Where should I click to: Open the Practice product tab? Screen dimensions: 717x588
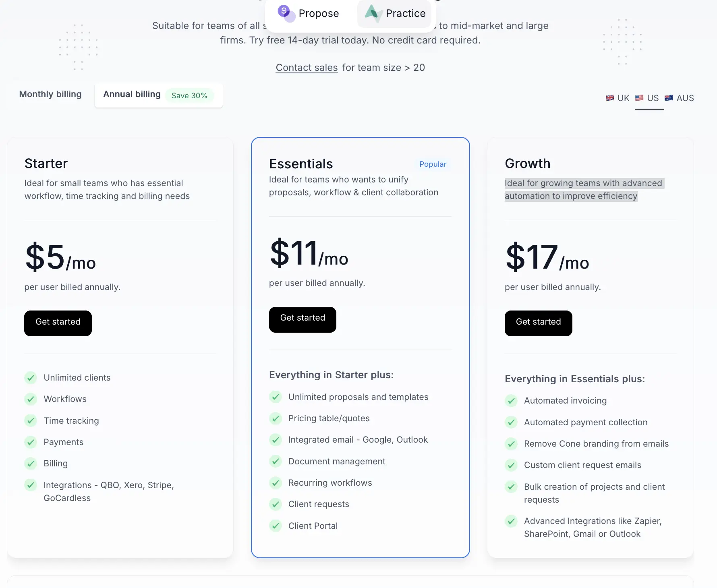(395, 13)
